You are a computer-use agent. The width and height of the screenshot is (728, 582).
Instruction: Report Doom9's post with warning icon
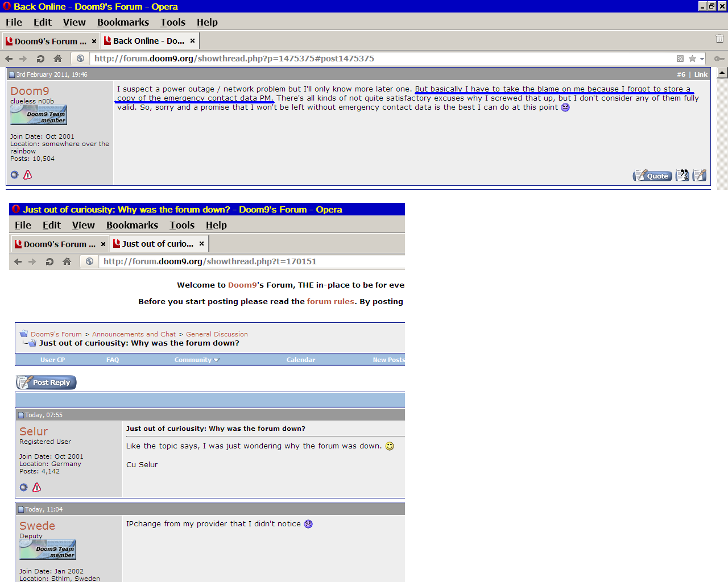pos(27,174)
